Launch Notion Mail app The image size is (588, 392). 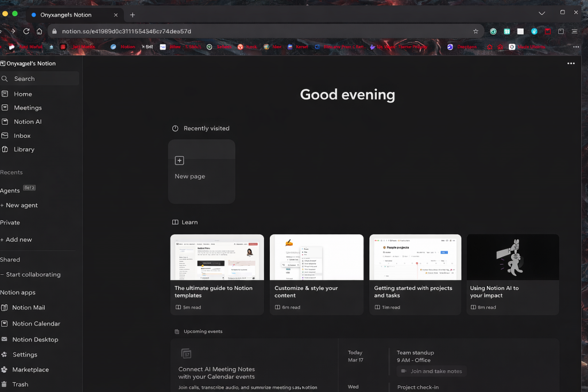[29, 307]
